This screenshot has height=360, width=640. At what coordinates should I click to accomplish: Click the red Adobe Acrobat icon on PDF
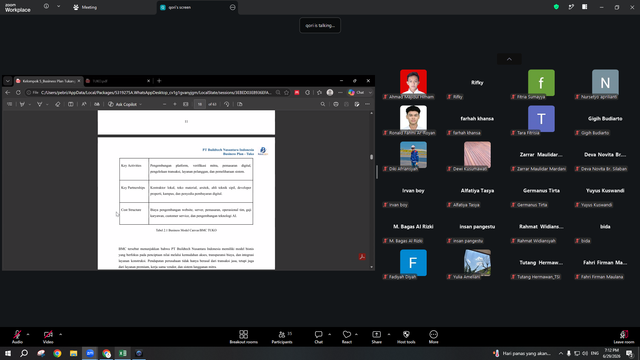pyautogui.click(x=362, y=257)
